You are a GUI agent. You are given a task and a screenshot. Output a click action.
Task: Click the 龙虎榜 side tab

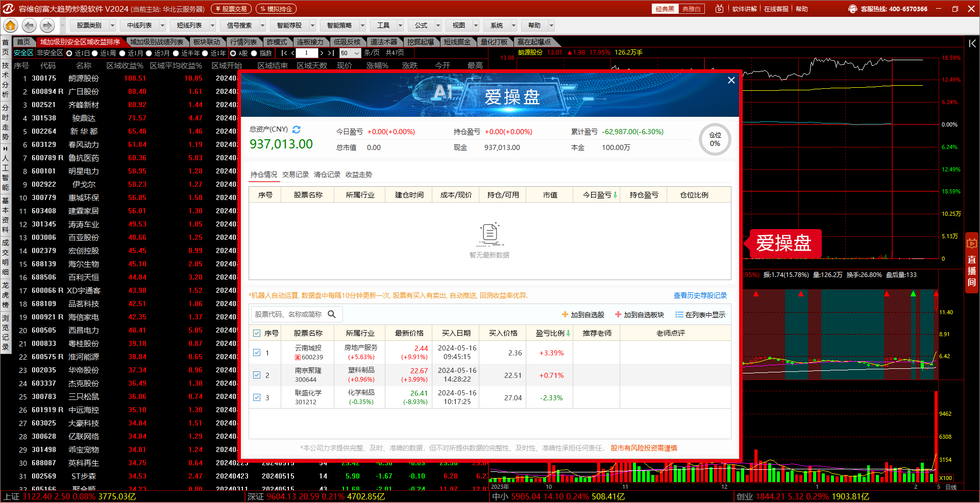tap(5, 295)
